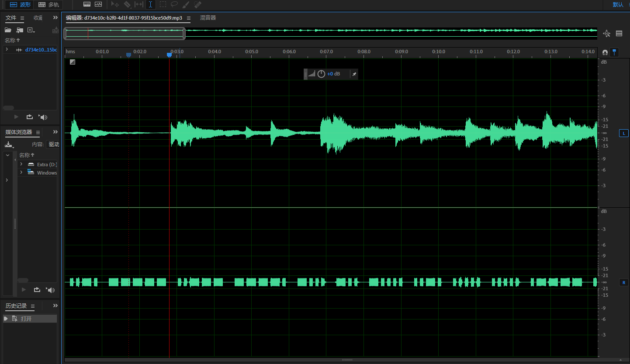This screenshot has height=364, width=630.
Task: Open the 媒体浏览器 tab
Action: click(x=19, y=132)
